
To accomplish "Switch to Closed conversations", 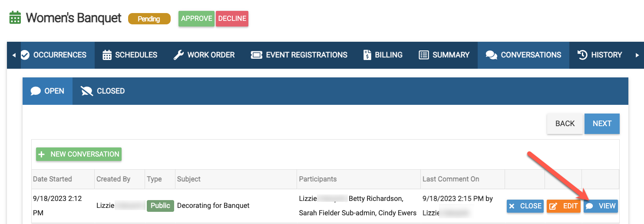I will (103, 91).
